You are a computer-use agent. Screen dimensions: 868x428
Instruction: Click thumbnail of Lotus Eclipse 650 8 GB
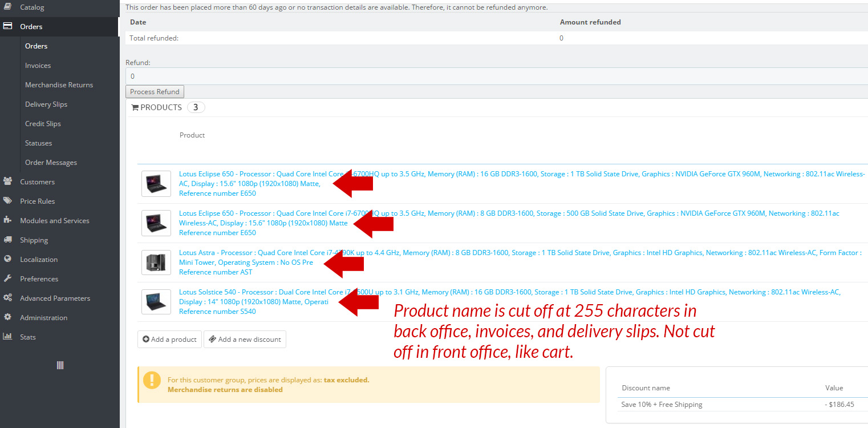(156, 223)
